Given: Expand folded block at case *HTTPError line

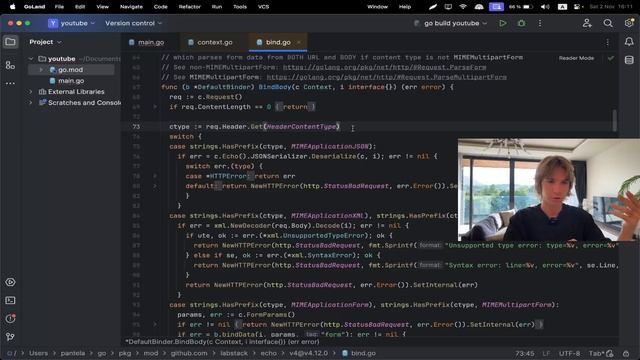Looking at the screenshot, I should (155, 176).
